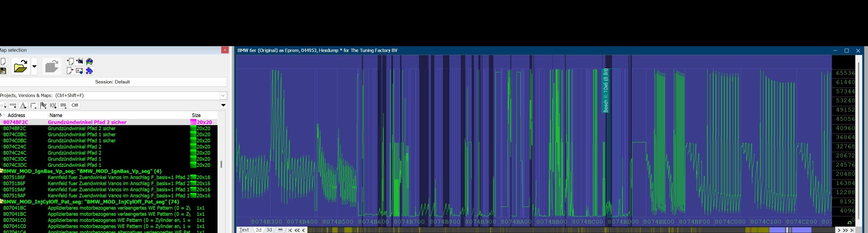Open the tree-structure dropdown icon
This screenshot has width=868, height=233.
(33, 105)
